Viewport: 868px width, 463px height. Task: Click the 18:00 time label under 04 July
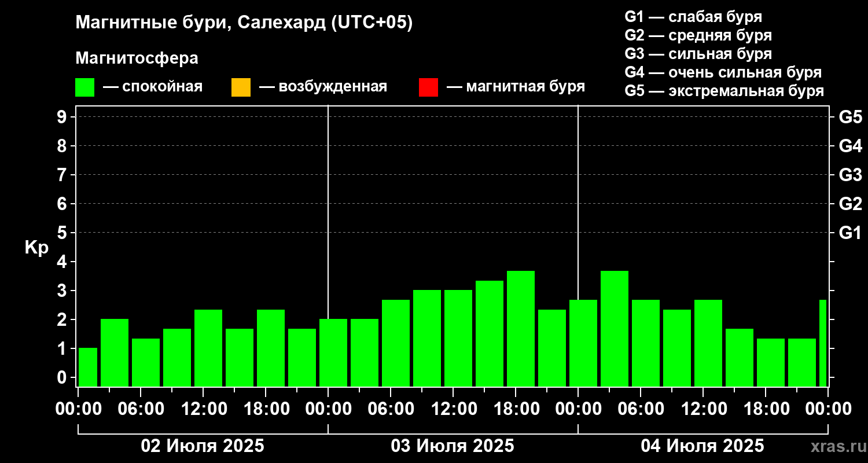point(768,409)
